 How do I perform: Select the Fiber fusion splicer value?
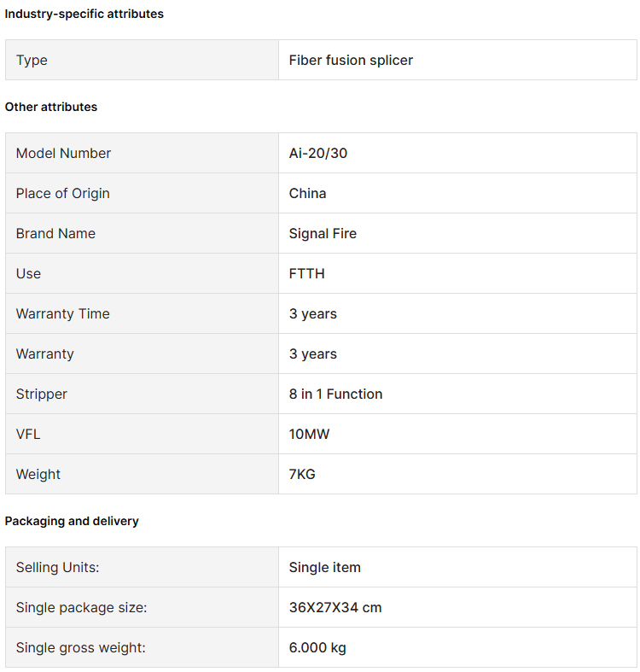351,60
